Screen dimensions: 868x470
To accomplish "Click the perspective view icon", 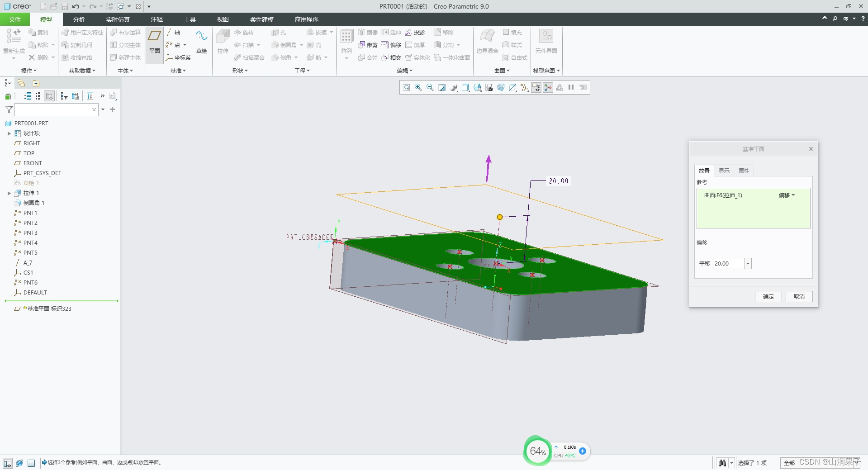I will pyautogui.click(x=501, y=87).
